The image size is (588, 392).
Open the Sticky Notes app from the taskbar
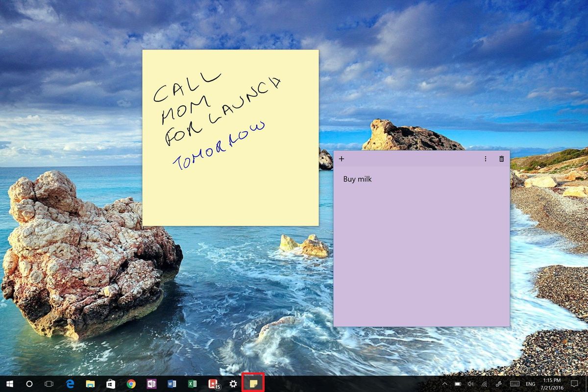coord(253,385)
